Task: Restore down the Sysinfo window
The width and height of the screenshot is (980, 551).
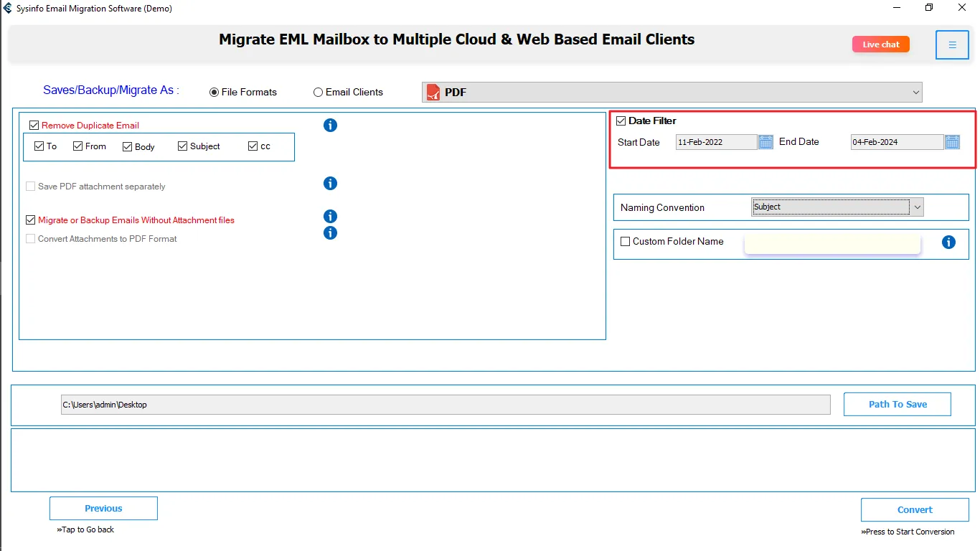Action: pos(929,8)
